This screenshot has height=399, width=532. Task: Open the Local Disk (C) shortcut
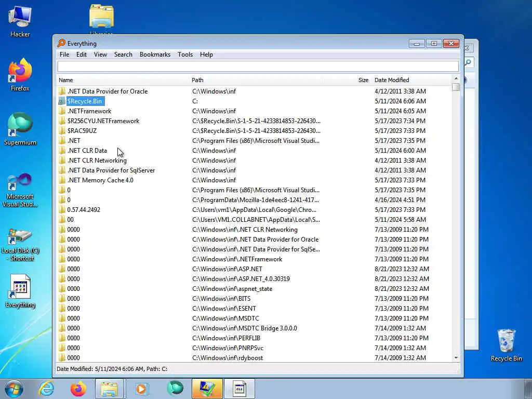click(20, 244)
